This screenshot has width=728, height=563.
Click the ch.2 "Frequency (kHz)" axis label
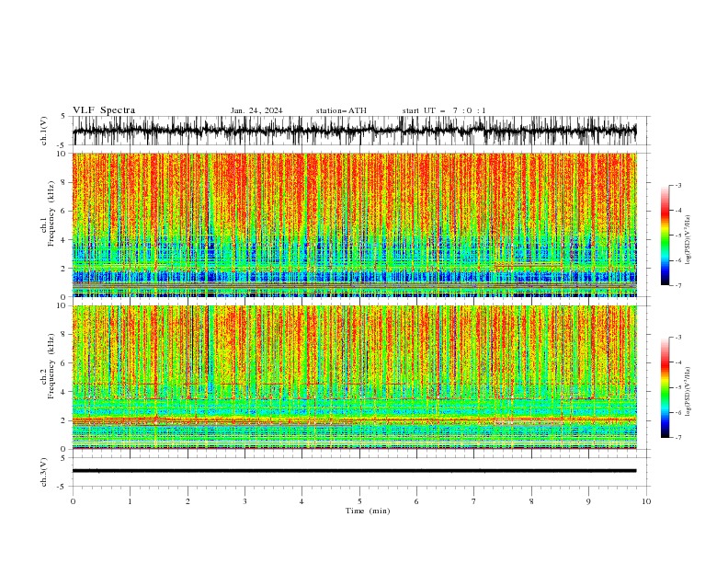(51, 365)
